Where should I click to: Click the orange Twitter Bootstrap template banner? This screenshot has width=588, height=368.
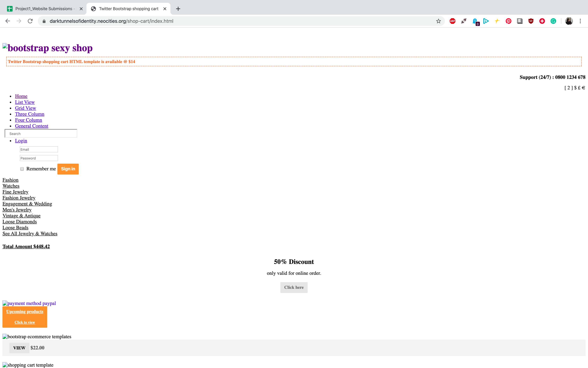point(294,62)
